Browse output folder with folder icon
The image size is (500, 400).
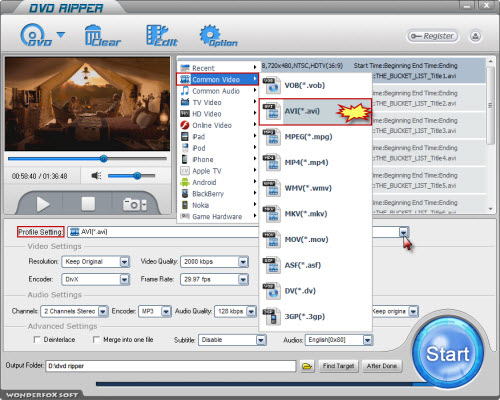click(307, 366)
